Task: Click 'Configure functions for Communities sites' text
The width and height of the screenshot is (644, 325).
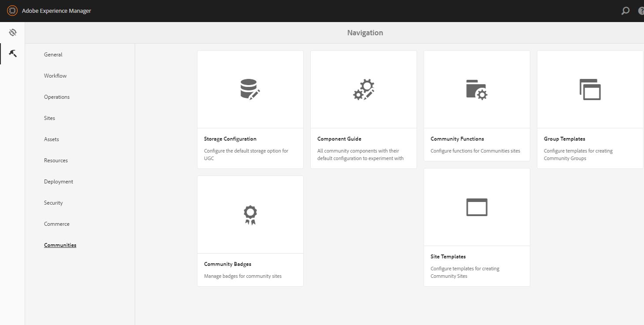Action: coord(475,151)
